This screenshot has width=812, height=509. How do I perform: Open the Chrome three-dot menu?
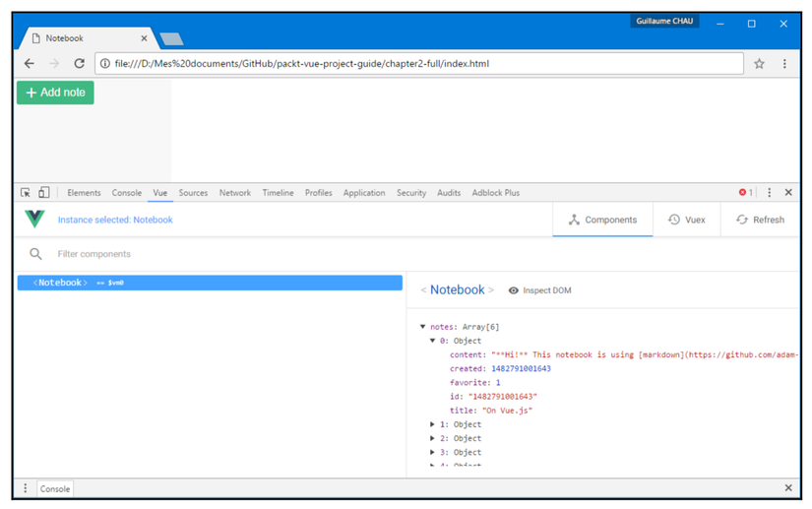(784, 64)
